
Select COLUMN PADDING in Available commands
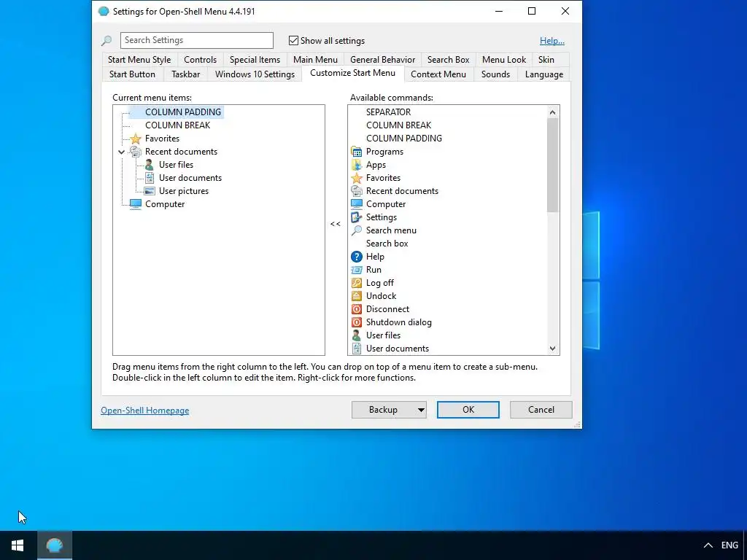(x=404, y=139)
